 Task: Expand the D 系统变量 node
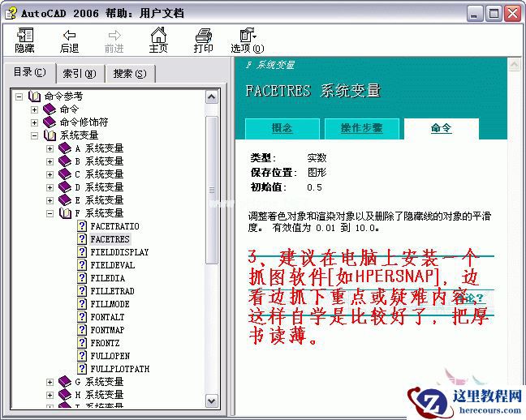click(x=50, y=188)
